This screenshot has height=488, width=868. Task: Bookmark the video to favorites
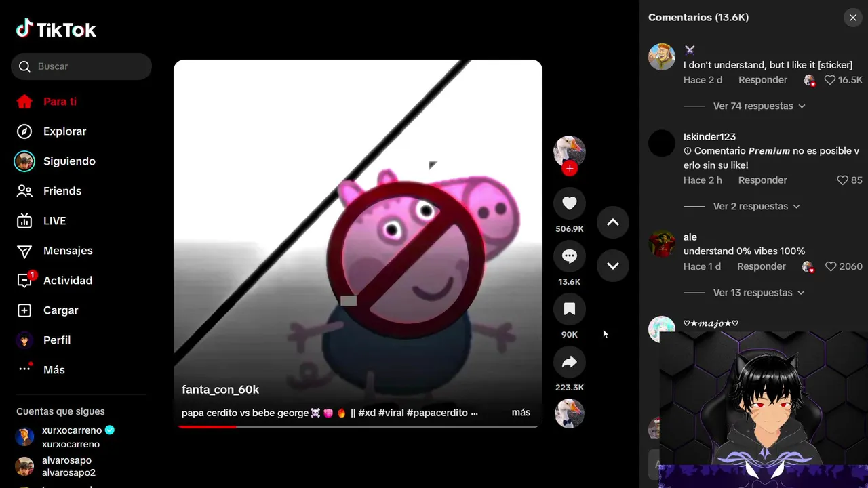click(x=570, y=309)
